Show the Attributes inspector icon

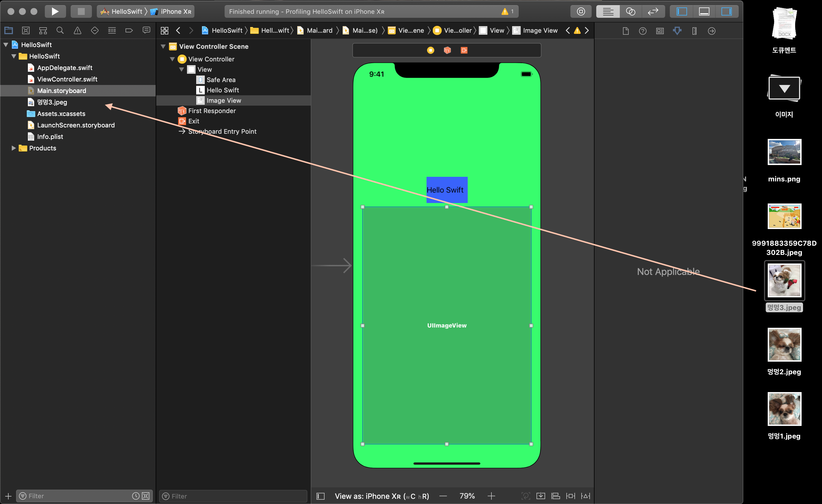point(677,31)
